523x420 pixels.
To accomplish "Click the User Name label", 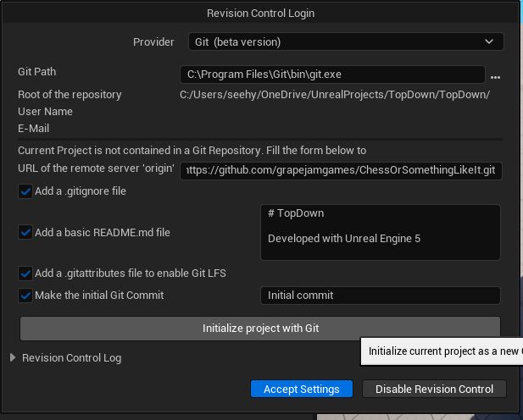I will 45,112.
